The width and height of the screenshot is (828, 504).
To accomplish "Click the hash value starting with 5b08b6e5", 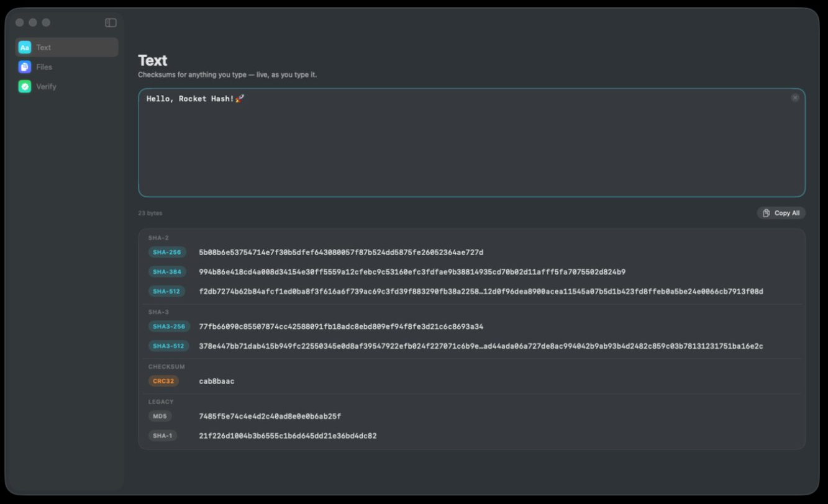I will [x=341, y=253].
